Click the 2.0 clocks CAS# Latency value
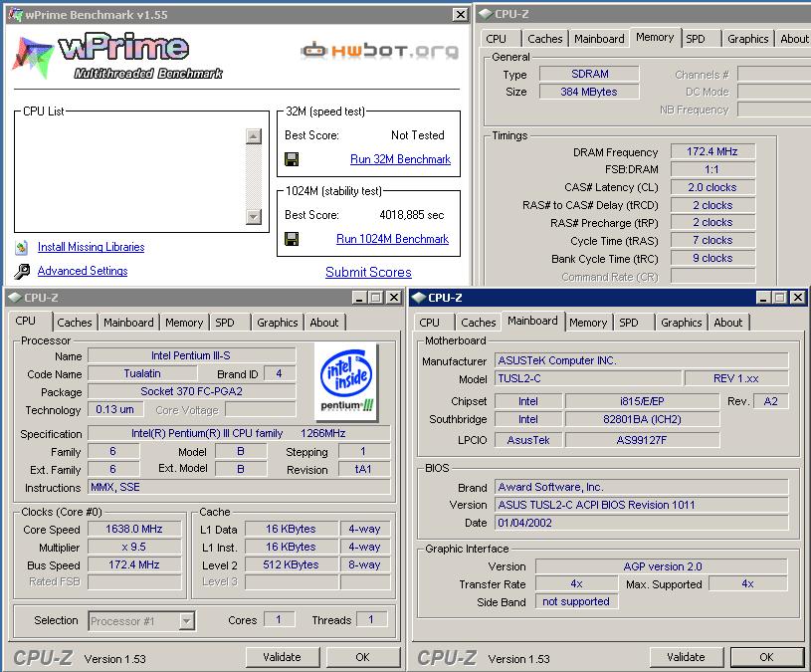This screenshot has width=811, height=672. [x=712, y=187]
